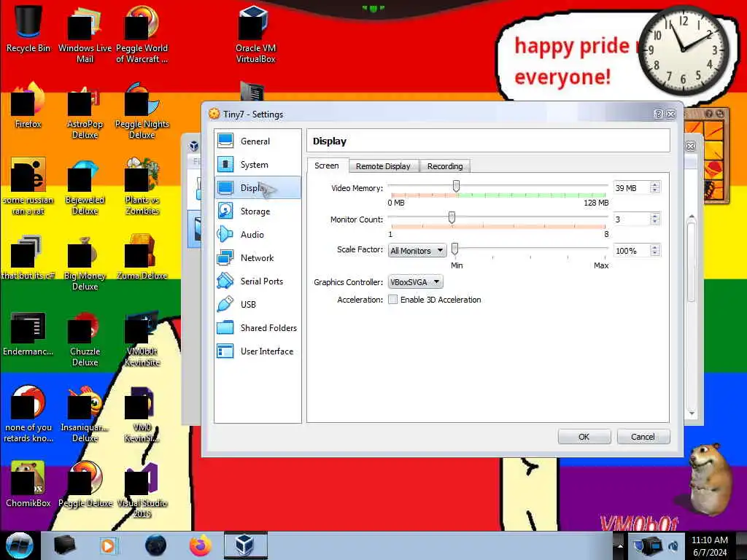Click the analog clock desktop gadget
The image size is (747, 560).
683,50
